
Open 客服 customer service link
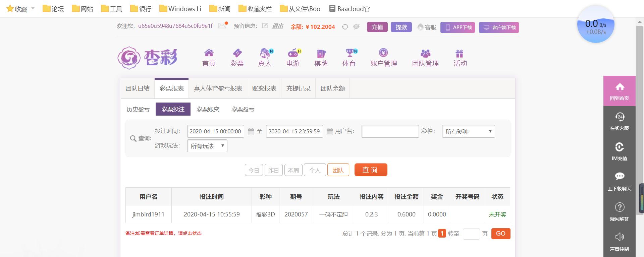click(427, 27)
